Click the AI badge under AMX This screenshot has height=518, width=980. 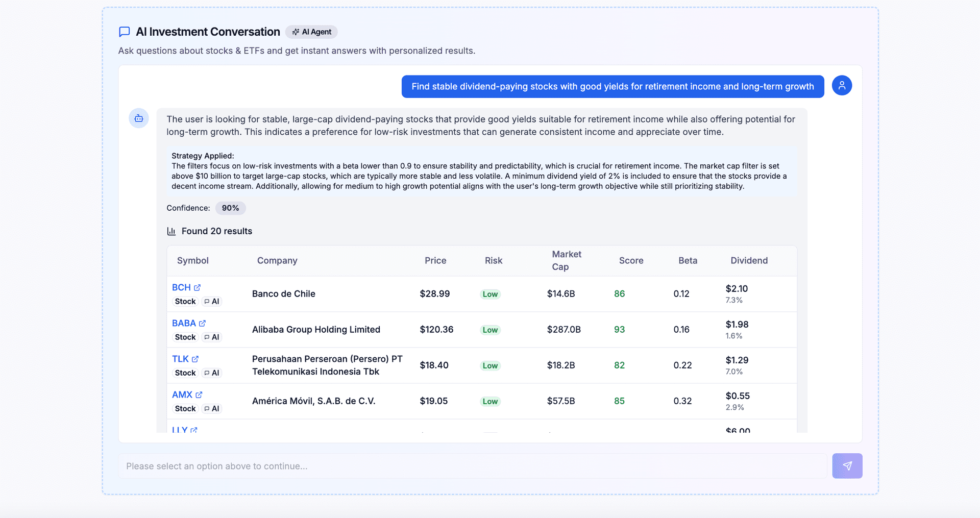[x=212, y=409]
